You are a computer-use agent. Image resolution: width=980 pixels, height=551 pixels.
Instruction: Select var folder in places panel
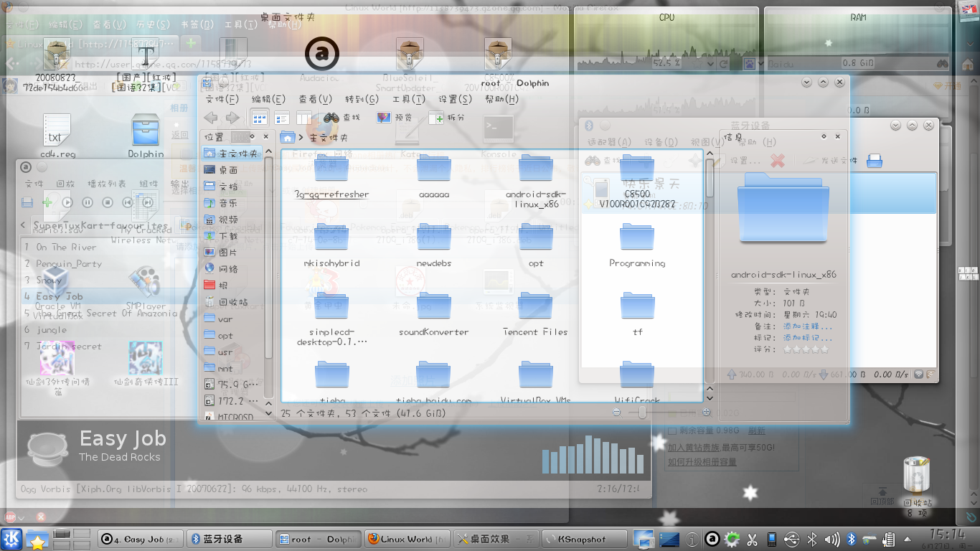pyautogui.click(x=232, y=319)
